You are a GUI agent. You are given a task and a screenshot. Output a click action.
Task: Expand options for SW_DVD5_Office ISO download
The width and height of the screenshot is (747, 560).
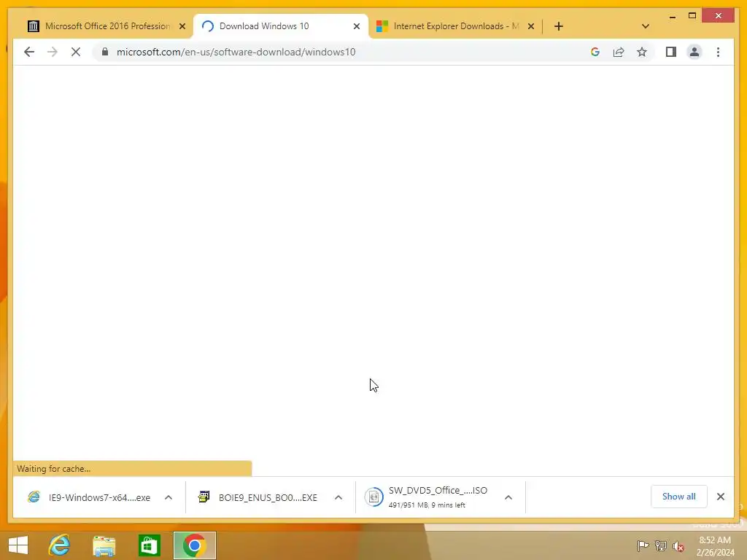508,497
